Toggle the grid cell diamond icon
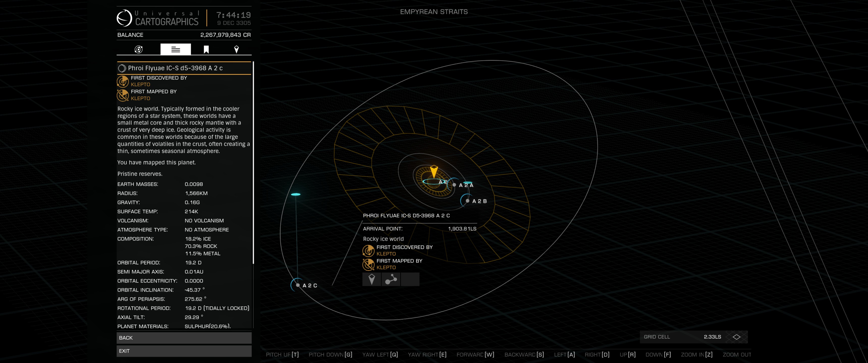The height and width of the screenshot is (363, 868). coord(737,337)
